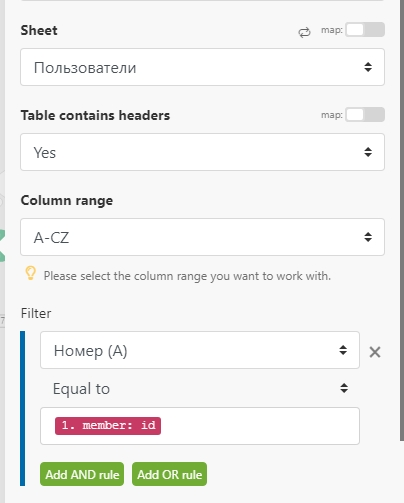
Task: Click the Column range selector arrows
Action: [368, 237]
